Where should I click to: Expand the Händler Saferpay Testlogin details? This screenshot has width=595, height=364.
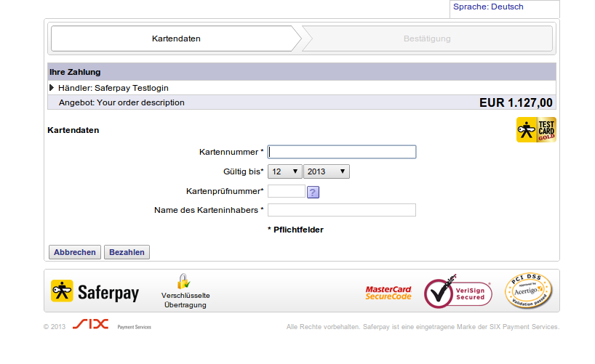pyautogui.click(x=52, y=88)
